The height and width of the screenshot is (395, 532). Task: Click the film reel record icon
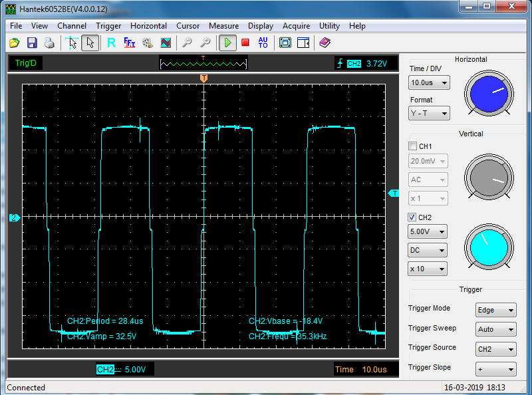(x=147, y=43)
